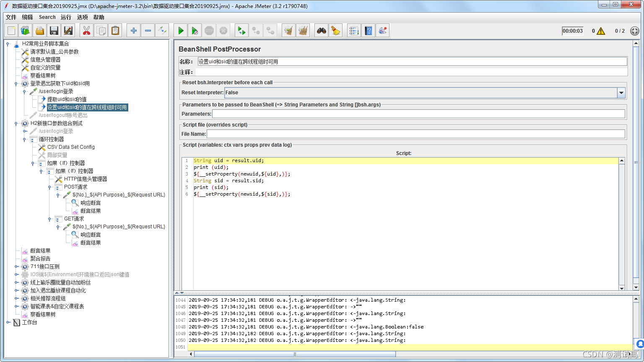Click into the 名称 name input field
This screenshot has width=644, height=362.
pos(412,62)
